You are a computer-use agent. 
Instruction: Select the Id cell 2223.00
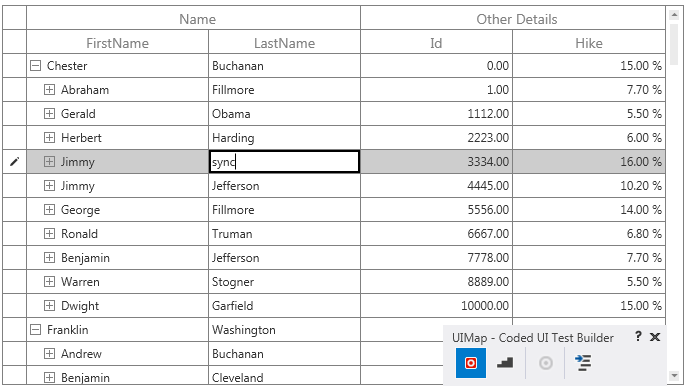pos(436,138)
